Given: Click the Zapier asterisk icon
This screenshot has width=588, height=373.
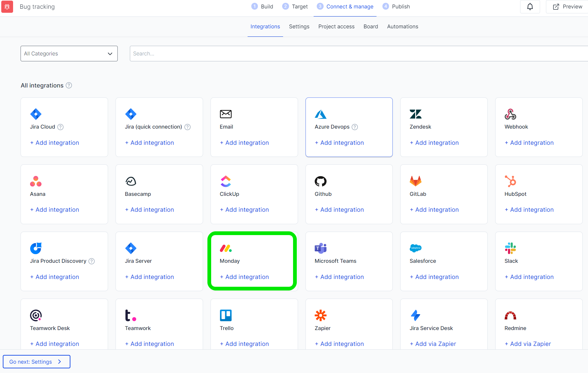Looking at the screenshot, I should click(x=320, y=315).
